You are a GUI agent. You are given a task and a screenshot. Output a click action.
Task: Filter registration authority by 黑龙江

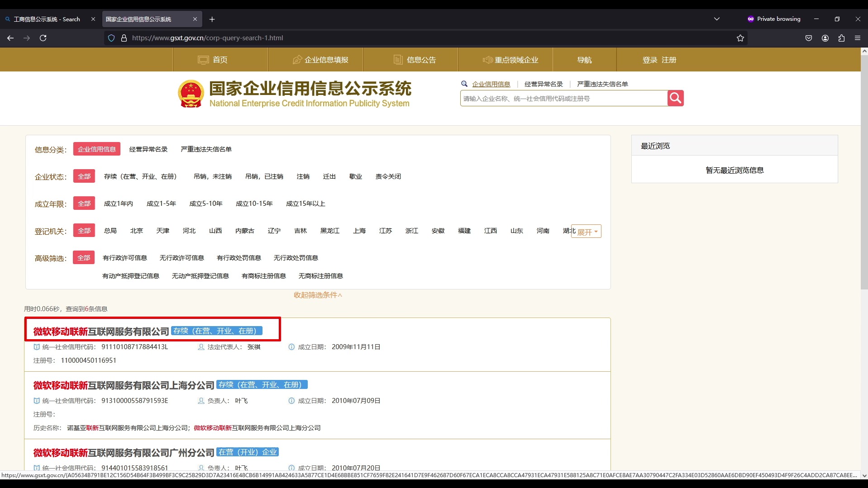click(x=330, y=231)
